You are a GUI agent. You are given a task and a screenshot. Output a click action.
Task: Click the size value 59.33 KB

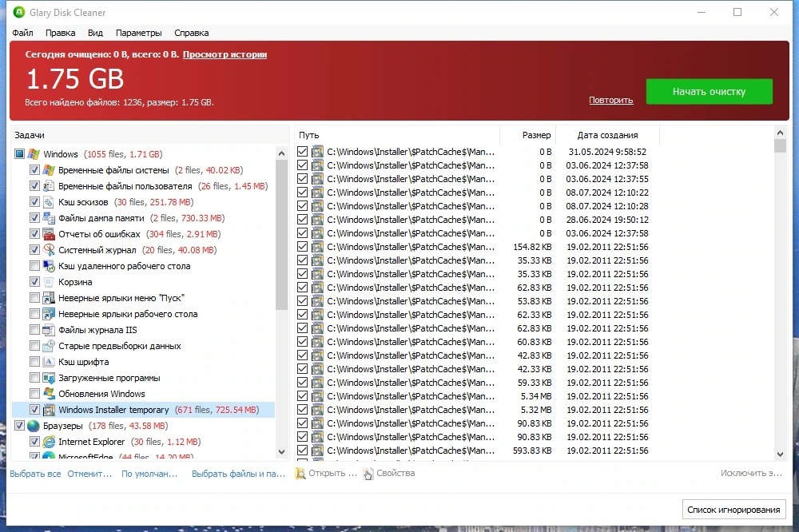(534, 383)
